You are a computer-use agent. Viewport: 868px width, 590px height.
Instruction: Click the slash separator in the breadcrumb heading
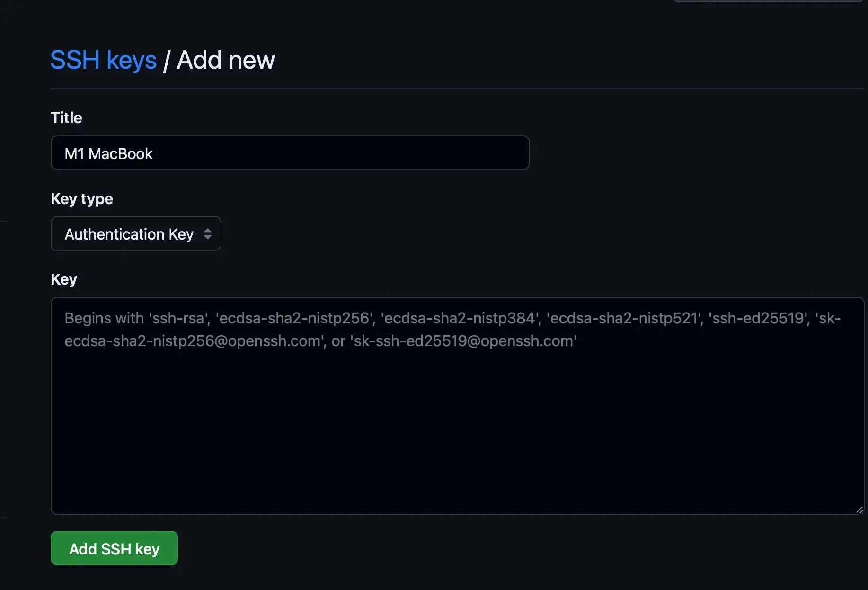tap(166, 61)
